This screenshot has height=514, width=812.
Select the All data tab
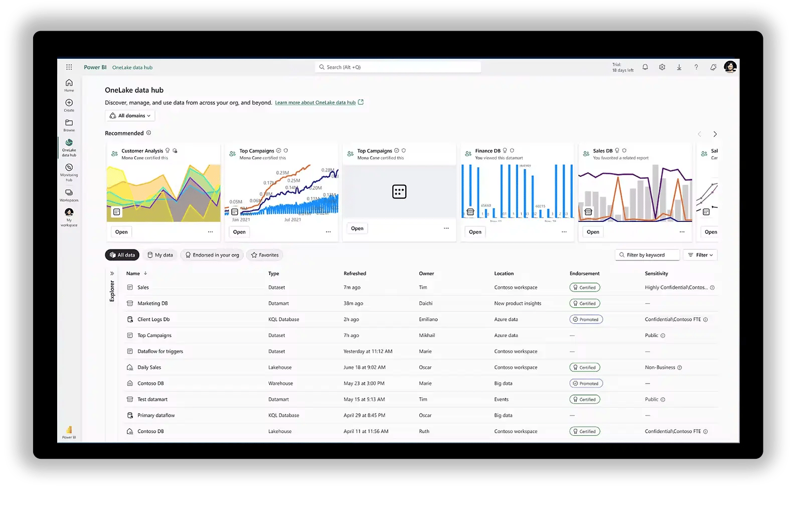pos(122,255)
